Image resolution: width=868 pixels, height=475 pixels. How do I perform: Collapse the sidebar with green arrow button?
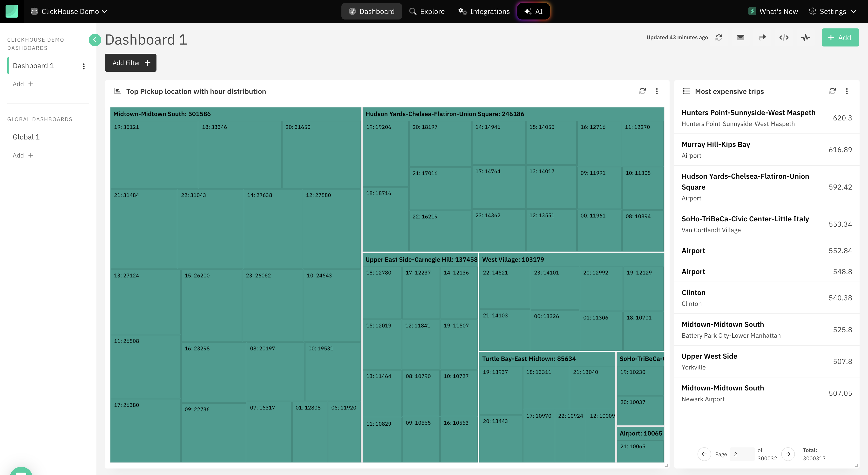tap(95, 40)
